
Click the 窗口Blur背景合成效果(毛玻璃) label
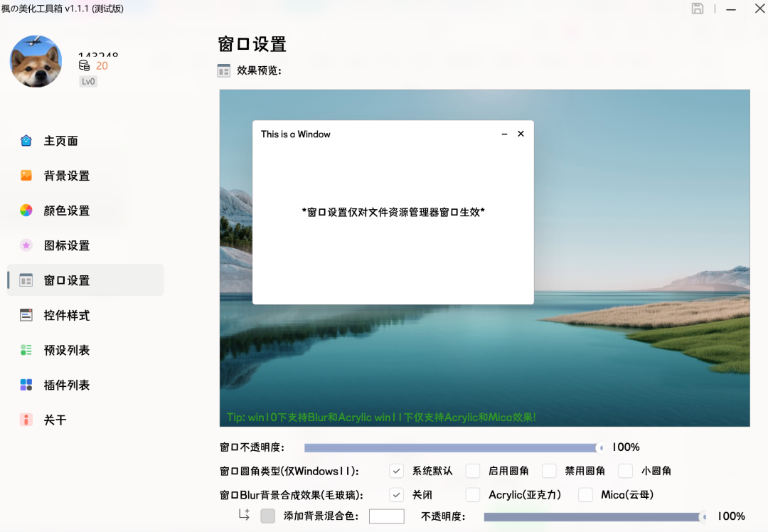[x=292, y=495]
